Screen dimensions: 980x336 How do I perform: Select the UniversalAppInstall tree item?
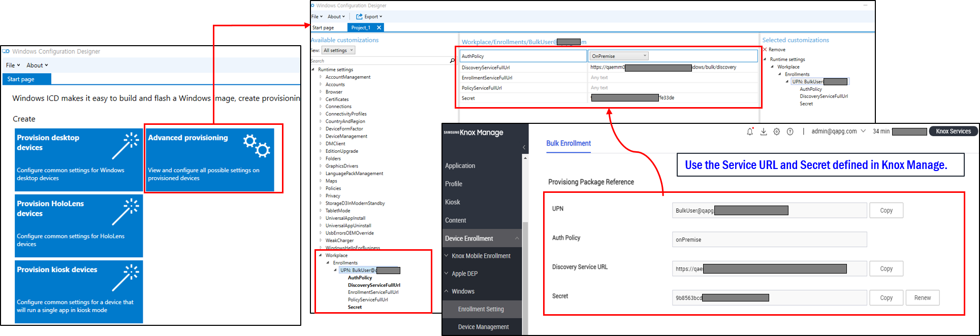coord(345,218)
